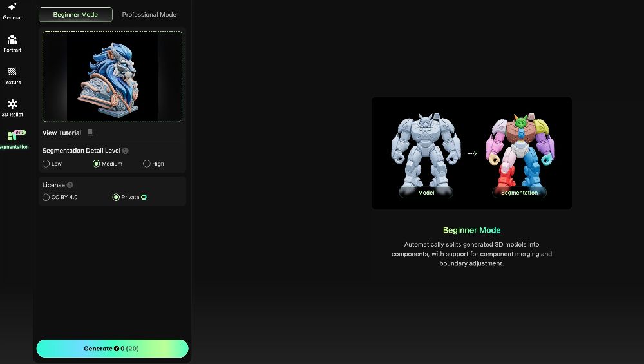644x364 pixels.
Task: Select Medium segmentation detail level
Action: click(x=96, y=164)
